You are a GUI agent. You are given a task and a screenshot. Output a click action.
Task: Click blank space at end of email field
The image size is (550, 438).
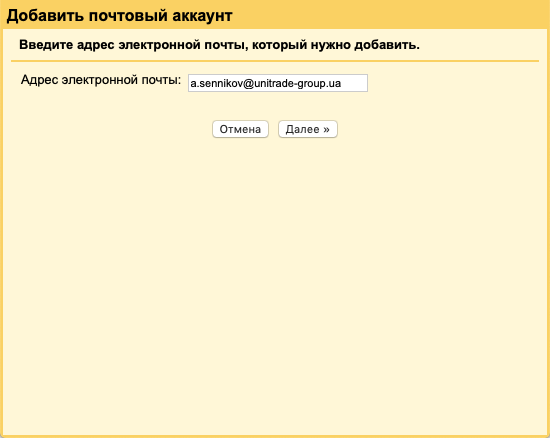(354, 83)
